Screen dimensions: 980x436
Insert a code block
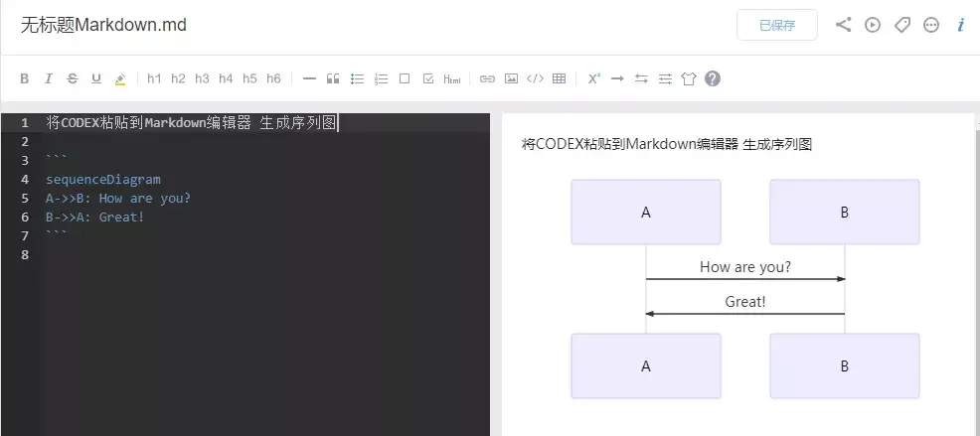point(535,78)
